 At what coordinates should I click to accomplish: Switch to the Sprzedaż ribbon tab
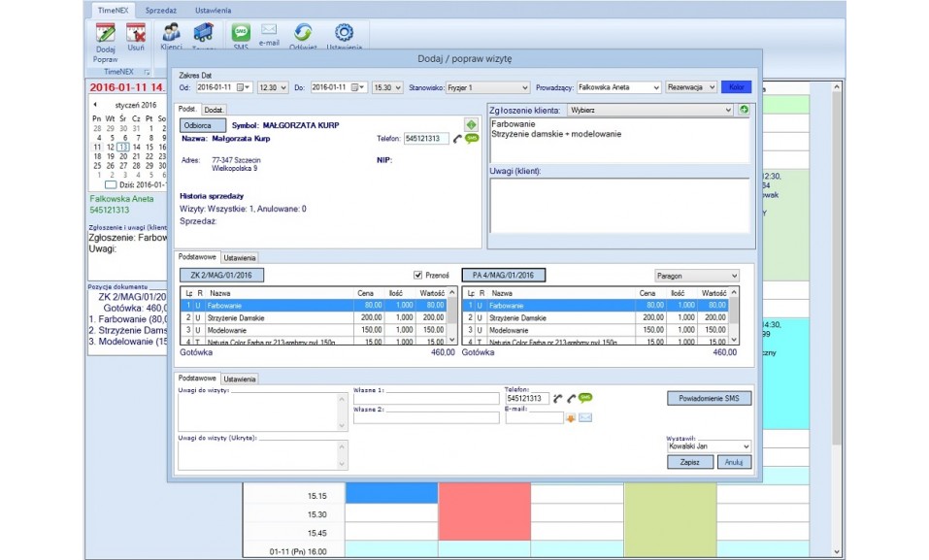tap(160, 10)
